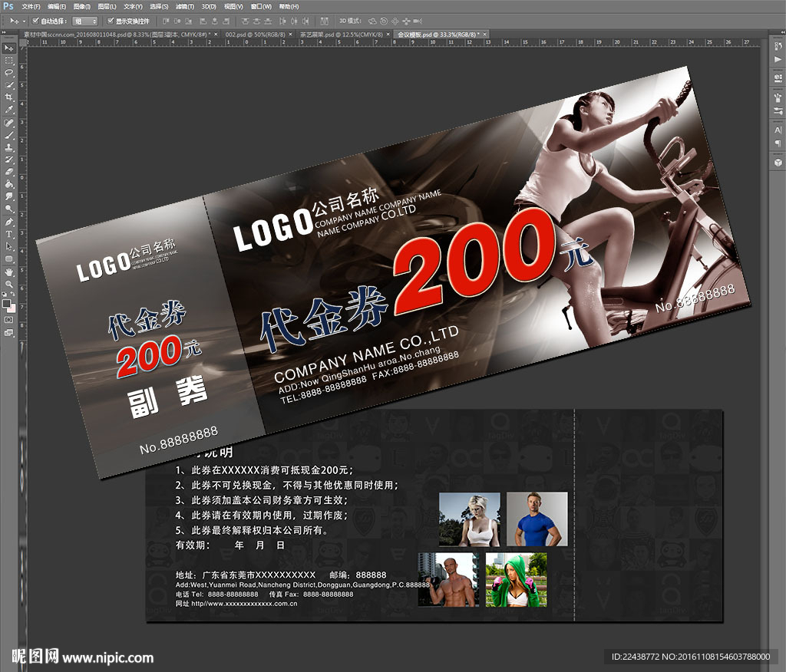Toggle the 显示变换控件 checkbox

click(x=111, y=21)
